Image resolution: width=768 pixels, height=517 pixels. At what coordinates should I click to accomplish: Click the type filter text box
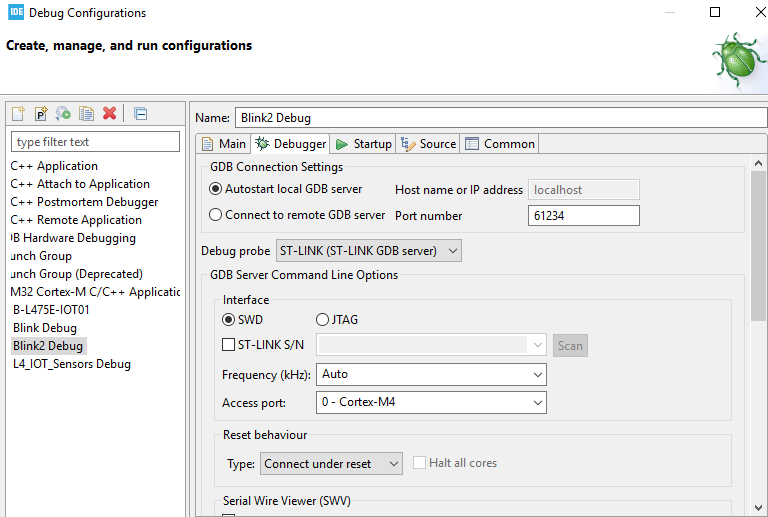coord(96,142)
